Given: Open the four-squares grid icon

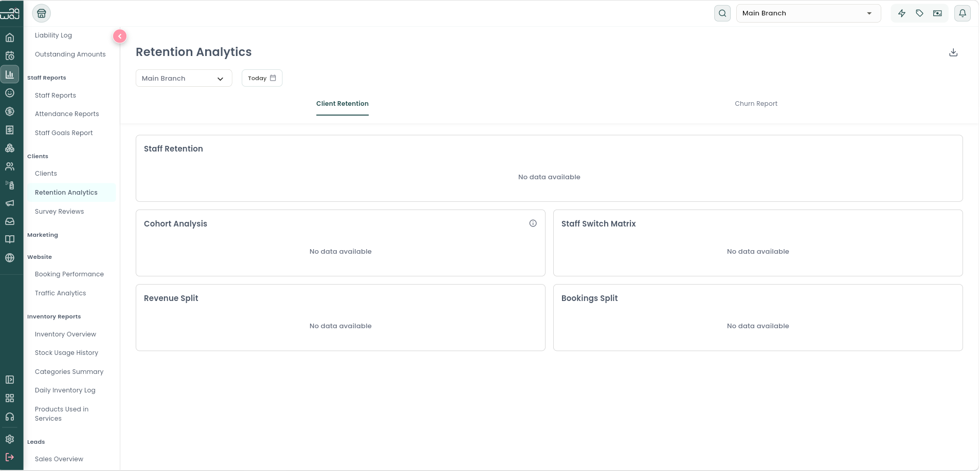Looking at the screenshot, I should (x=10, y=398).
